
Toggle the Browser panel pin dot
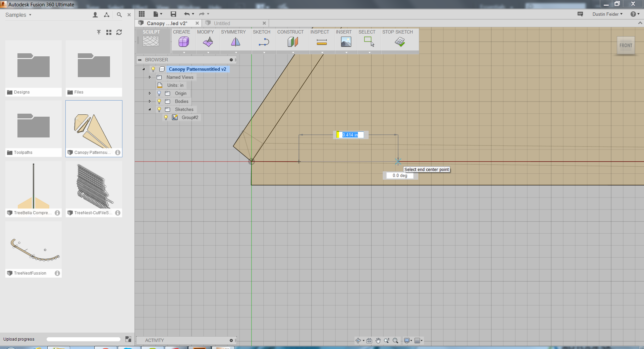231,60
